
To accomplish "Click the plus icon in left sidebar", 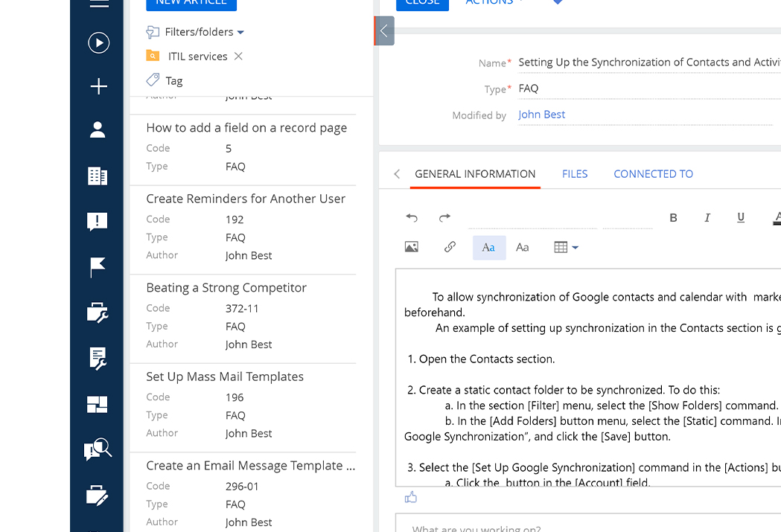I will coord(98,87).
